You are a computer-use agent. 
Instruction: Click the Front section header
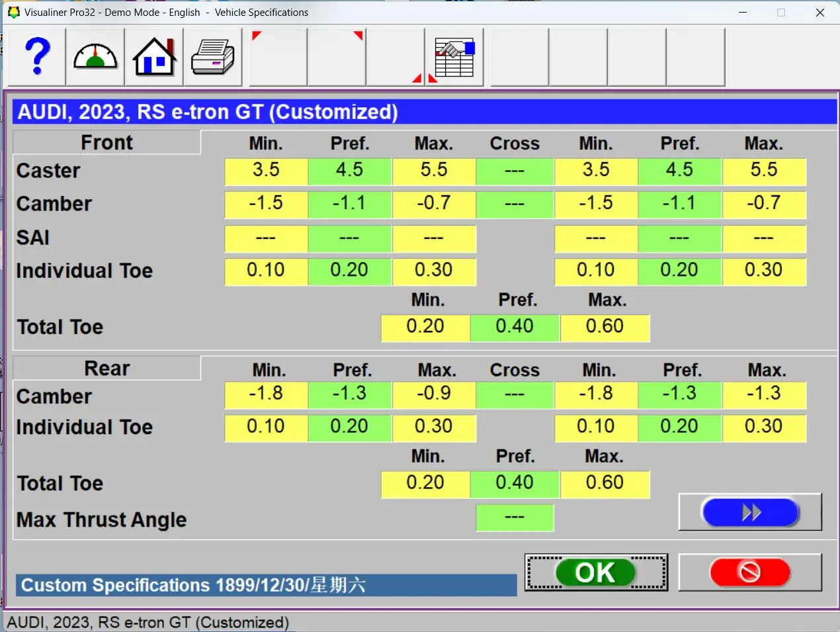[106, 142]
